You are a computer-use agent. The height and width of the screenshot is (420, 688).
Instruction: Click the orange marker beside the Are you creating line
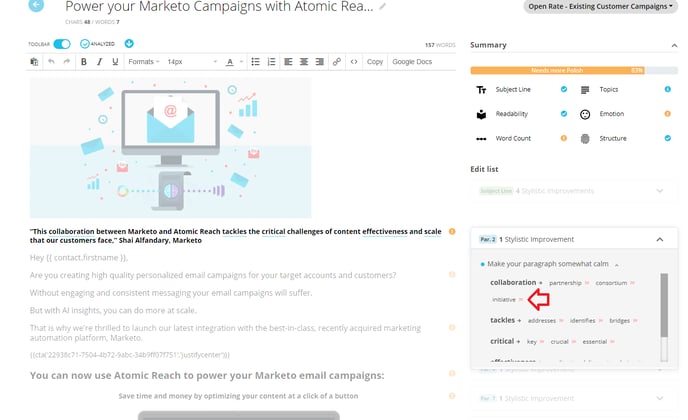pyautogui.click(x=452, y=275)
